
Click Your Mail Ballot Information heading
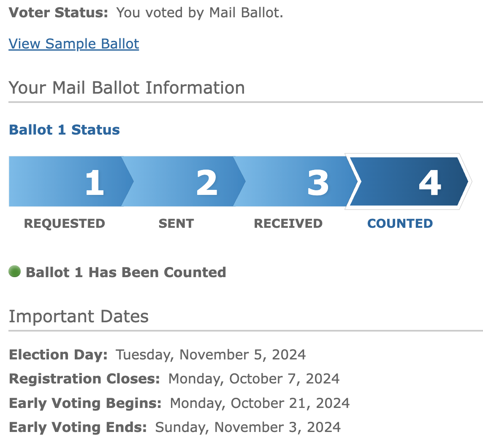pos(127,88)
